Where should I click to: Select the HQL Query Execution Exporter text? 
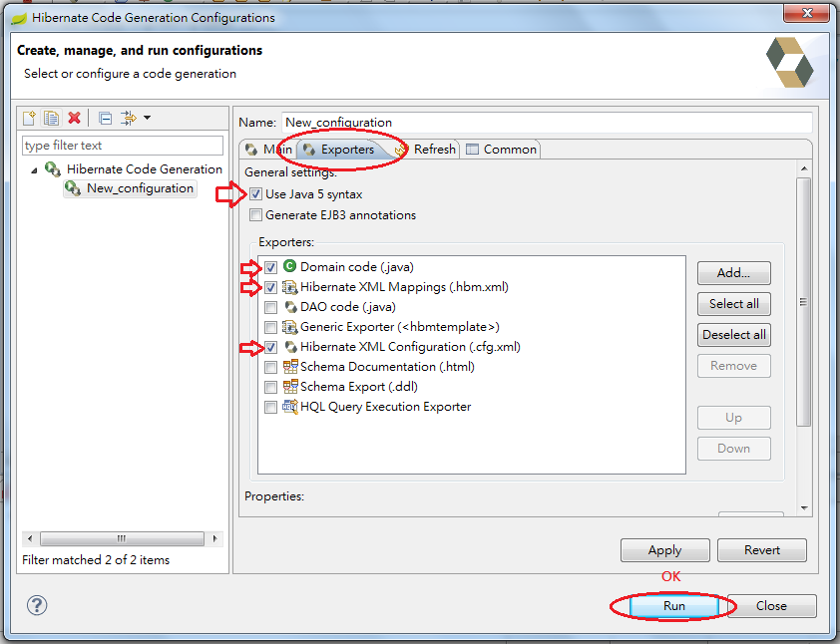[x=386, y=407]
